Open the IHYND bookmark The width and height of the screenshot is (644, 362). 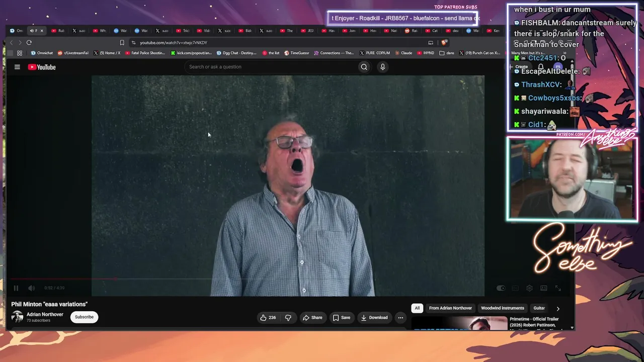click(x=426, y=53)
